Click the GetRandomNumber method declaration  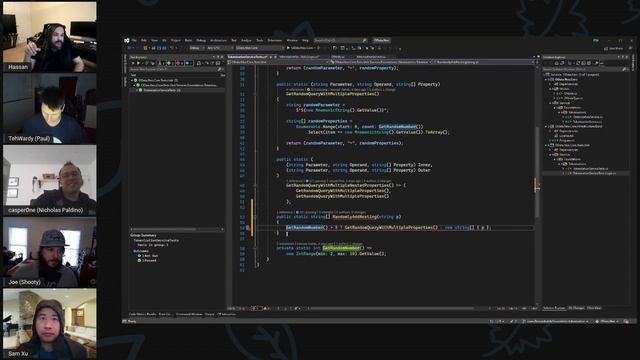tap(340, 248)
